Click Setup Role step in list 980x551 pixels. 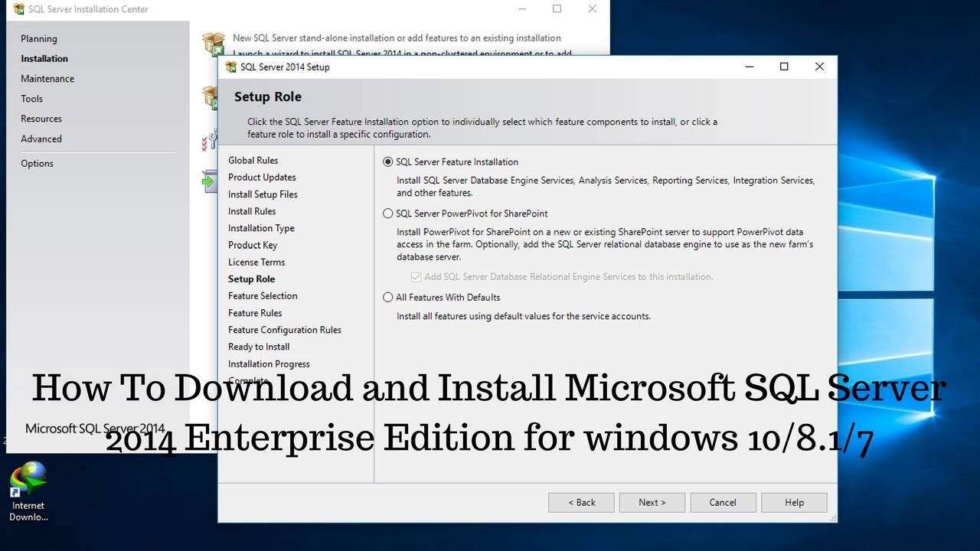[251, 279]
